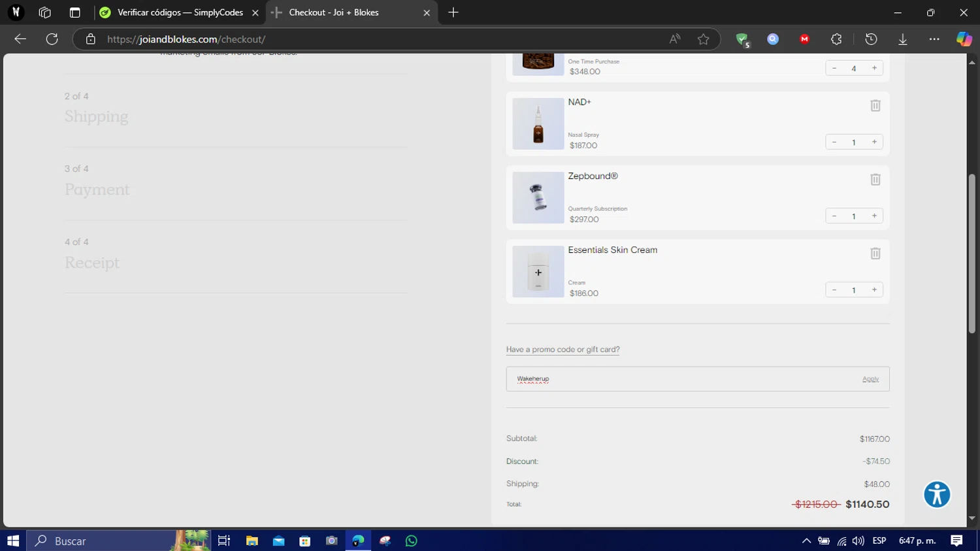Close the Checkout - Joi + Blokes tab
Viewport: 980px width, 551px height.
pos(427,12)
